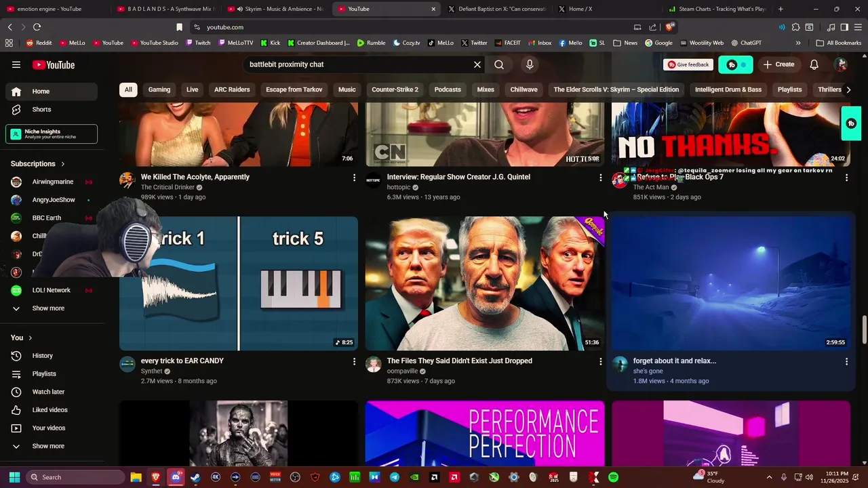
Task: Open options for forget about it and relax
Action: pyautogui.click(x=846, y=362)
